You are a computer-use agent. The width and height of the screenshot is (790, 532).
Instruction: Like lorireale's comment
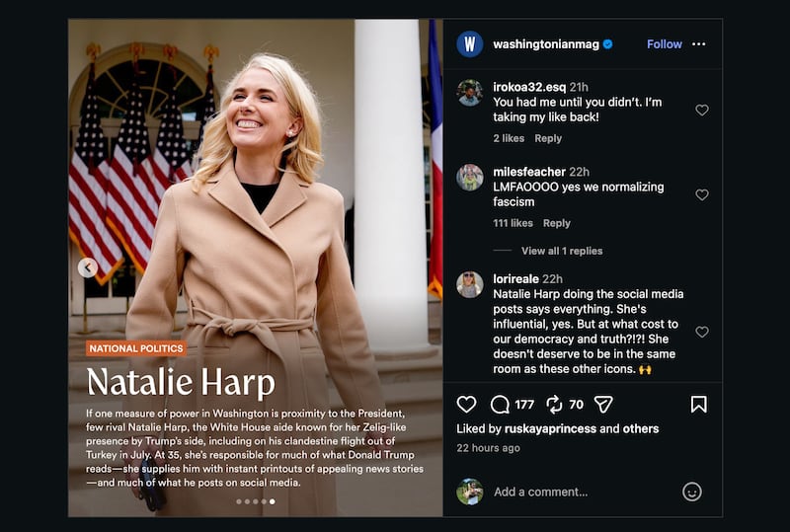point(702,332)
